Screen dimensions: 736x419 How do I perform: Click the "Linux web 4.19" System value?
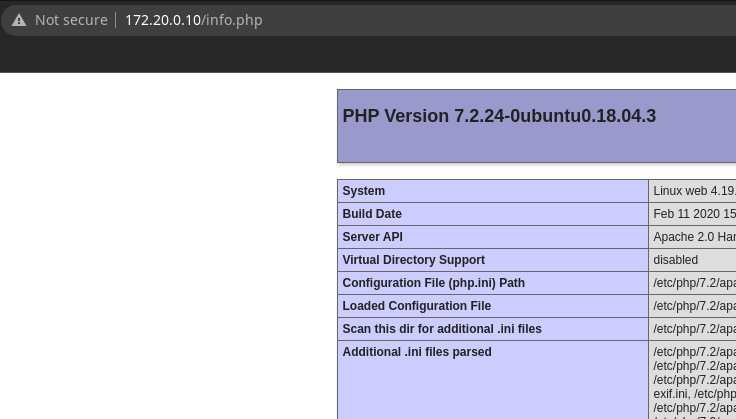tap(693, 191)
